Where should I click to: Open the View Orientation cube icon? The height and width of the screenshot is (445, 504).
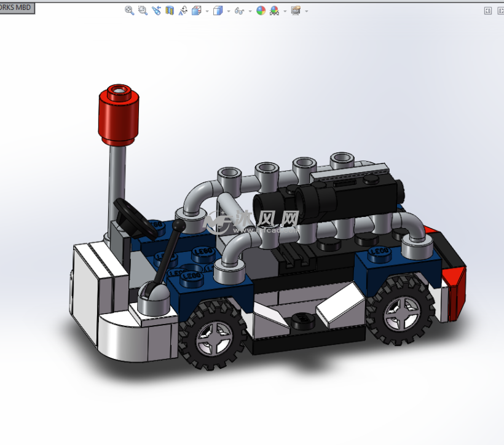197,10
